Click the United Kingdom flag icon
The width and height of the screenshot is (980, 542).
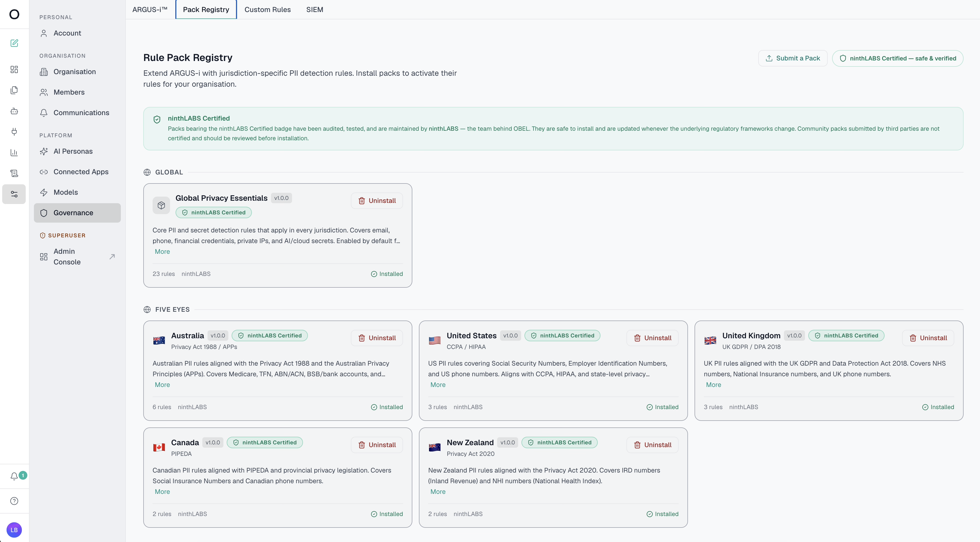[710, 340]
